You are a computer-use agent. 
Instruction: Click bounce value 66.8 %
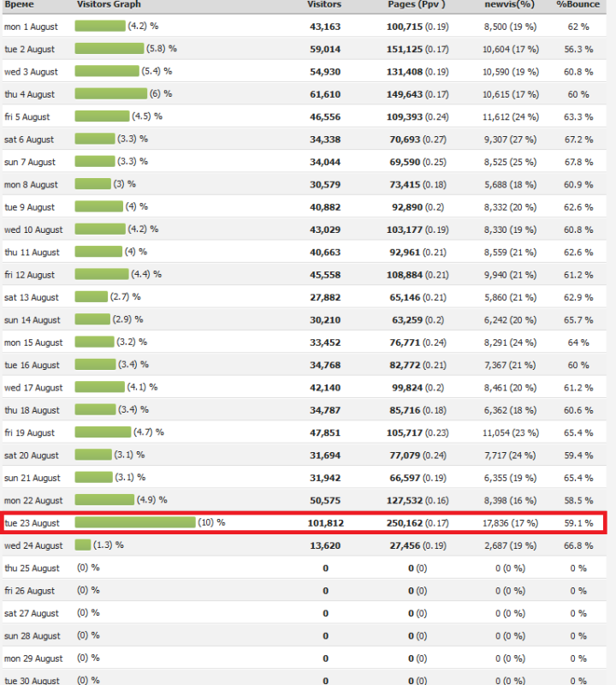578,545
